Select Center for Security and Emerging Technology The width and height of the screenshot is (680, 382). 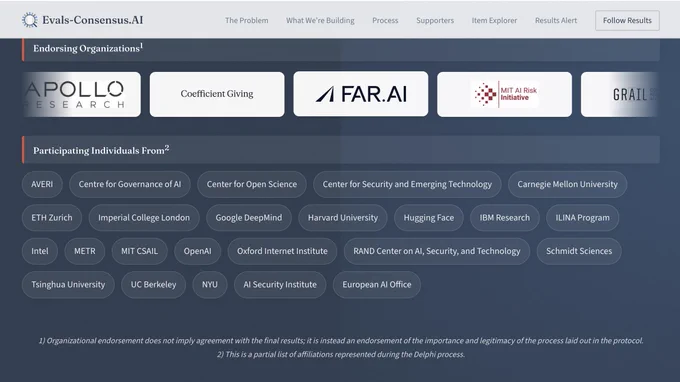tap(407, 184)
